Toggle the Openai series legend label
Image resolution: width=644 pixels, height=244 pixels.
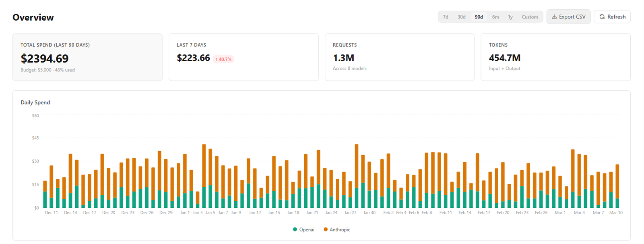click(307, 229)
